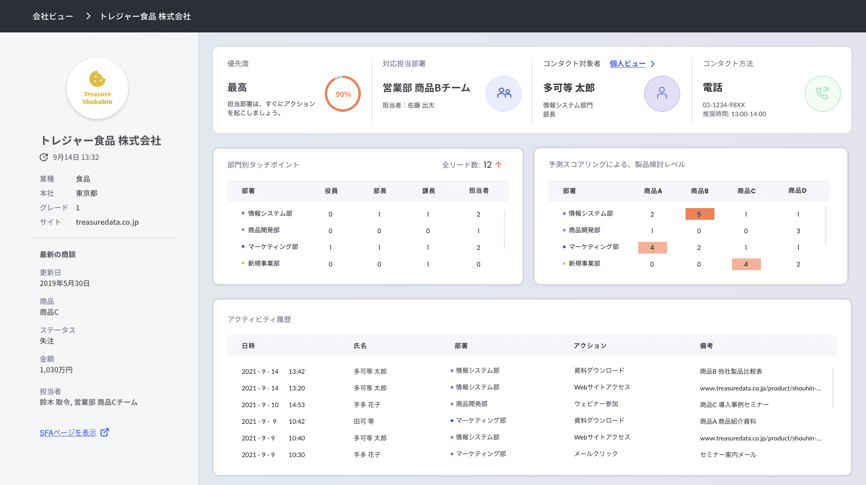This screenshot has width=866, height=485.
Task: Click the external link icon next to SFAページを表示
Action: tap(104, 433)
